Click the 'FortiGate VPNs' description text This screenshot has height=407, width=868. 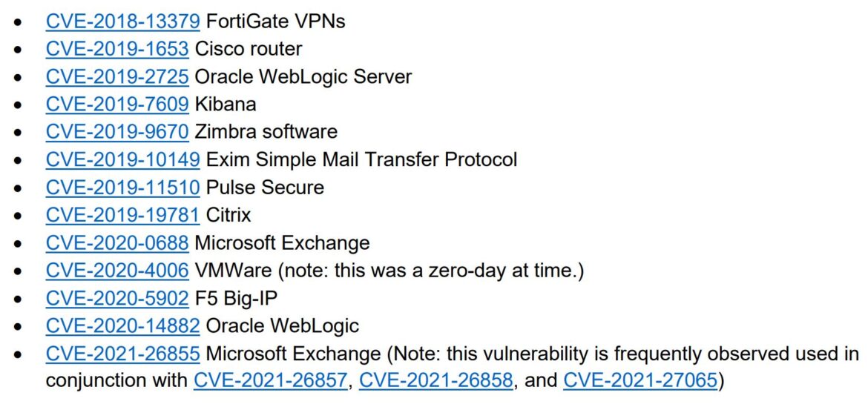pyautogui.click(x=276, y=21)
